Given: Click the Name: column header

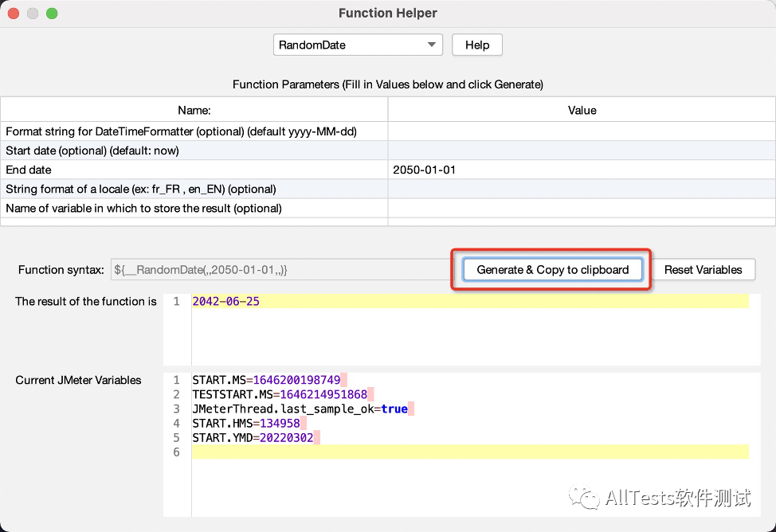Looking at the screenshot, I should [194, 110].
